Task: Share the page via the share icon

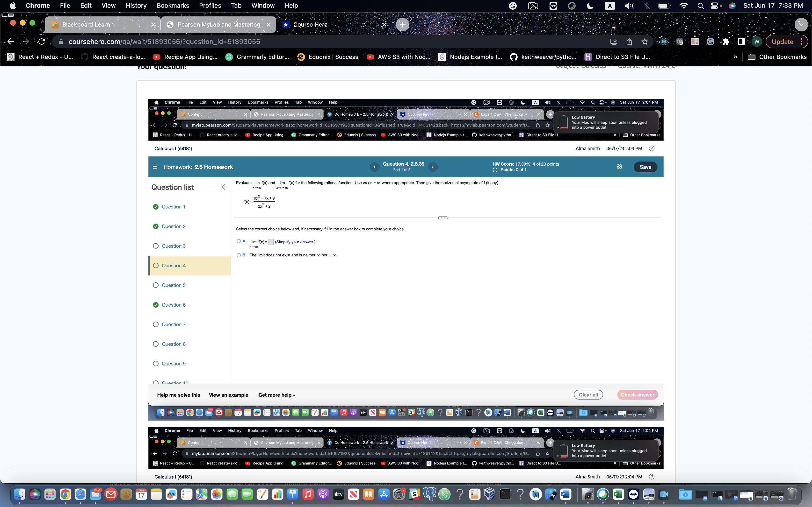Action: coord(629,42)
